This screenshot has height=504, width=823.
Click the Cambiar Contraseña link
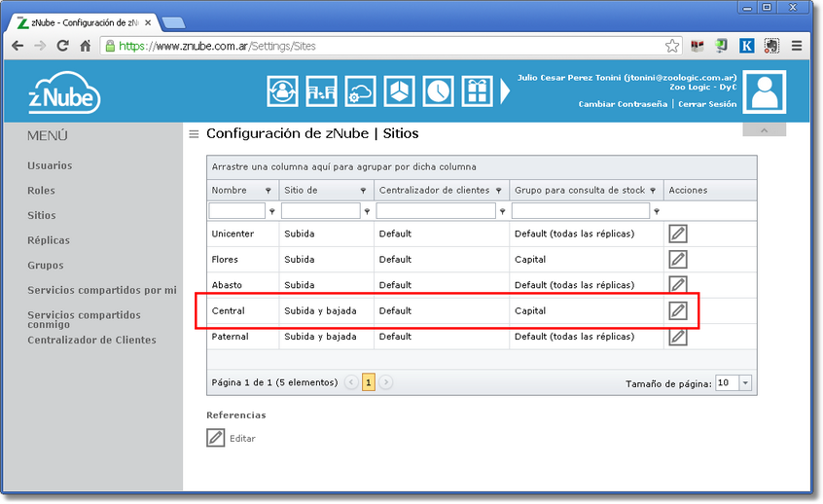click(623, 104)
